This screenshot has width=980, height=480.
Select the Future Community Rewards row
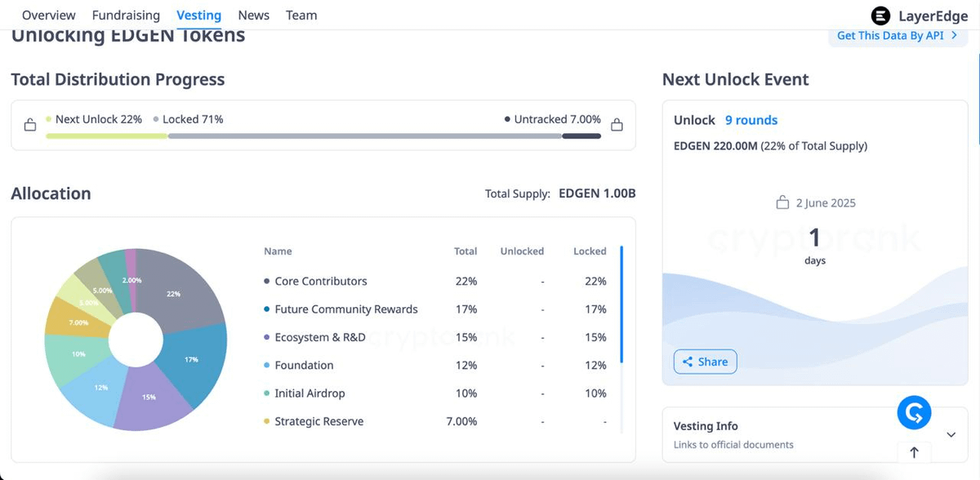pyautogui.click(x=435, y=309)
